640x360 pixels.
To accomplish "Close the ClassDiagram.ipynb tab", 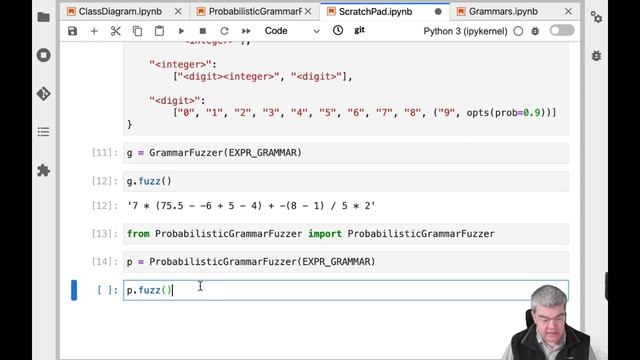I will click(178, 11).
